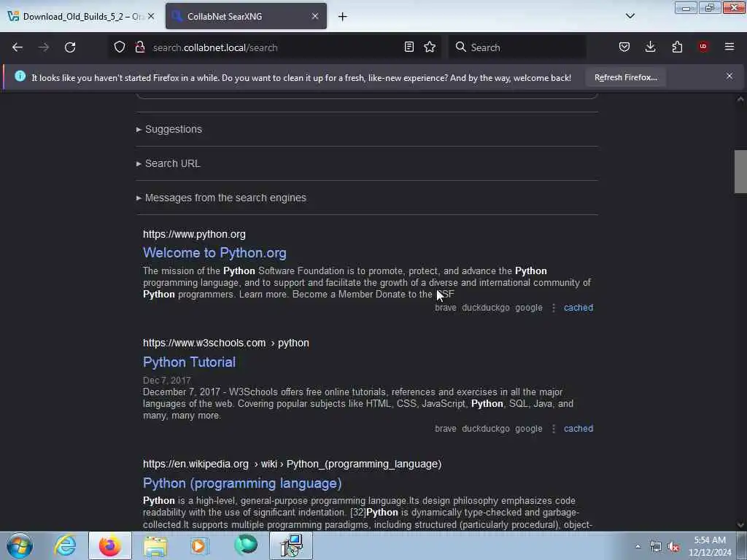
Task: Show hidden system tray icons
Action: tap(638, 547)
